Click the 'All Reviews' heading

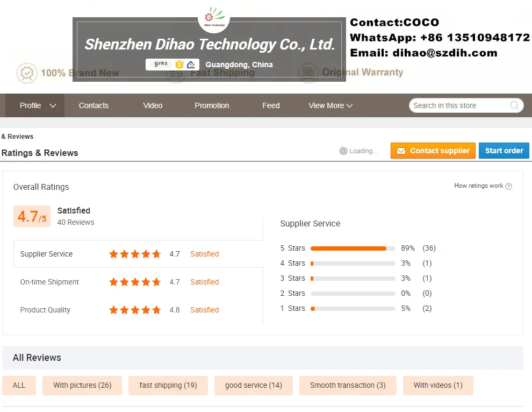37,358
